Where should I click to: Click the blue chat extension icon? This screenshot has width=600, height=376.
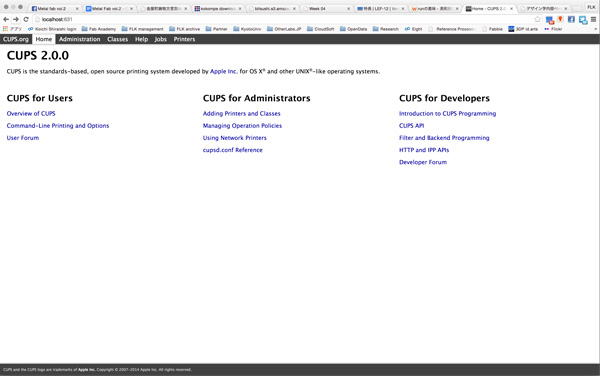pos(582,20)
